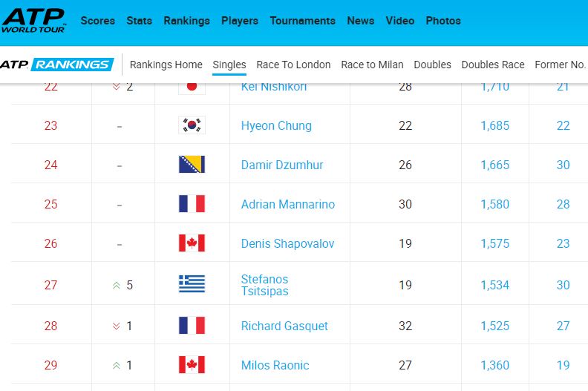The height and width of the screenshot is (391, 588).
Task: Click Damir Dzumhur's tournaments played count 30
Action: pyautogui.click(x=563, y=165)
